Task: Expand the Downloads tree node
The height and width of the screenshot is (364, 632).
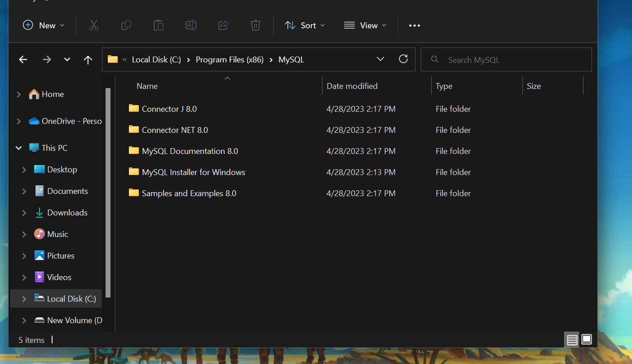Action: coord(24,213)
